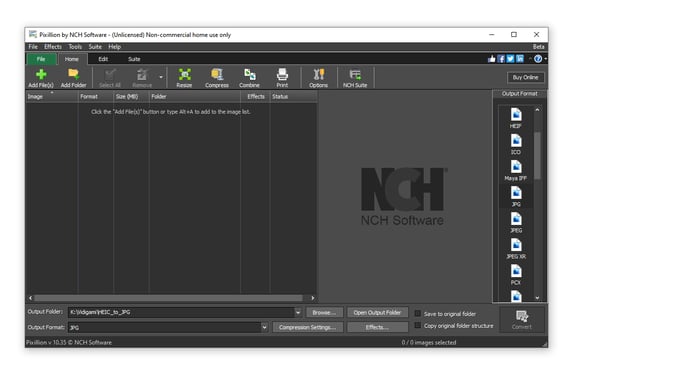Viewport: 688px width, 377px height.
Task: Open the File menu
Action: pyautogui.click(x=33, y=47)
